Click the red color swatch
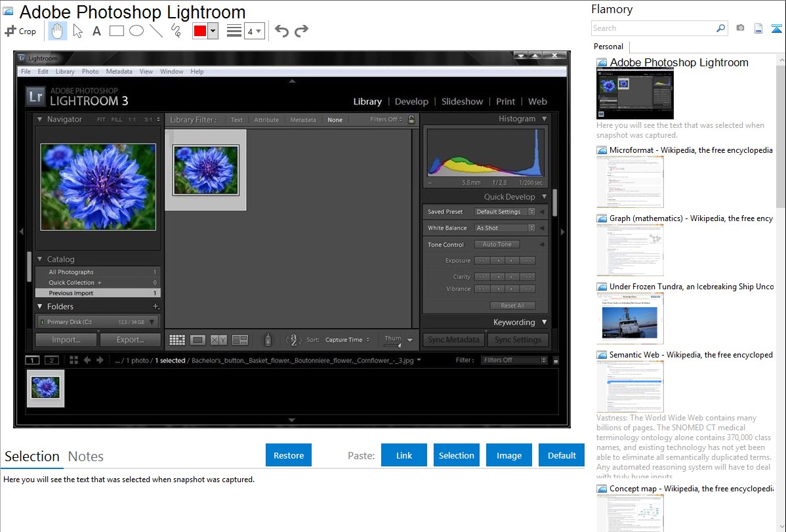Image resolution: width=786 pixels, height=532 pixels. point(200,31)
